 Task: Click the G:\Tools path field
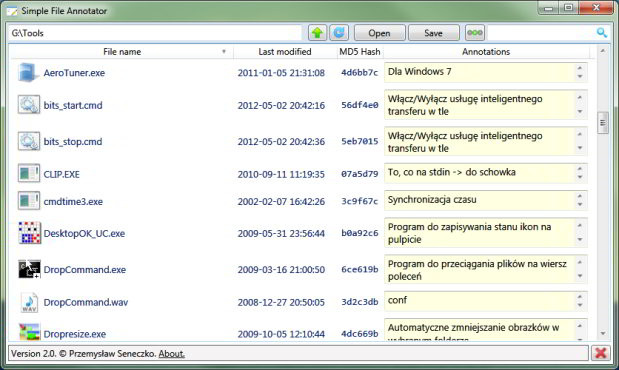click(156, 33)
